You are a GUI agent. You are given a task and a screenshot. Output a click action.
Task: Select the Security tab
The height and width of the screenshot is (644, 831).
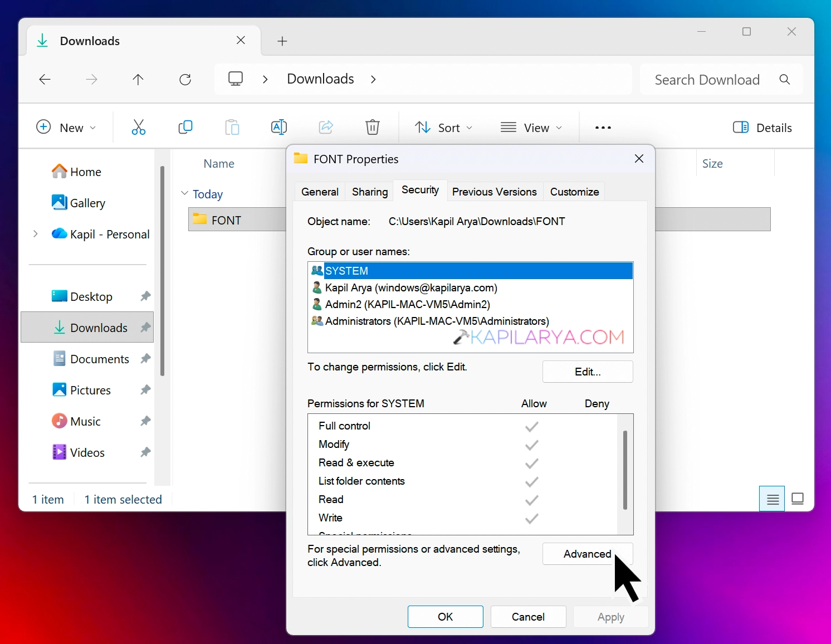pyautogui.click(x=420, y=190)
